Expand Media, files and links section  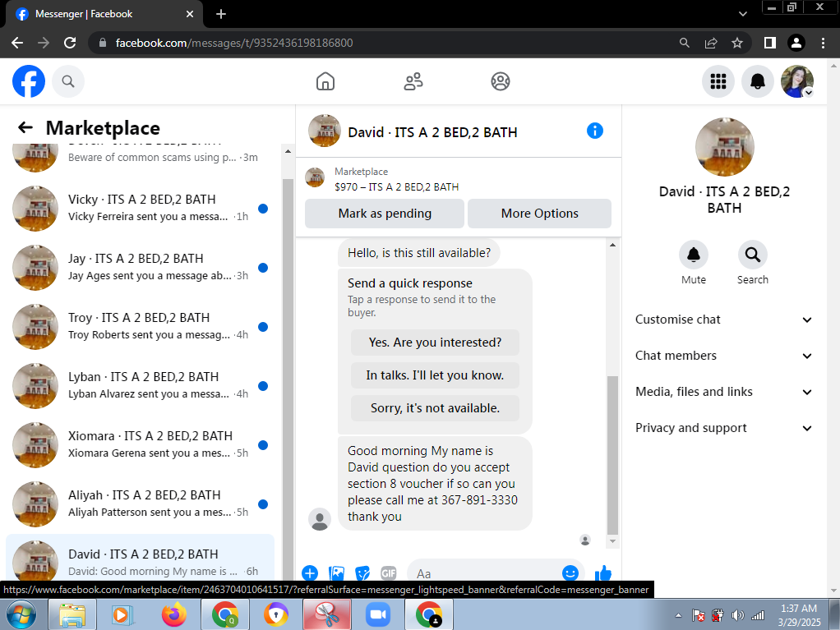[x=723, y=392]
